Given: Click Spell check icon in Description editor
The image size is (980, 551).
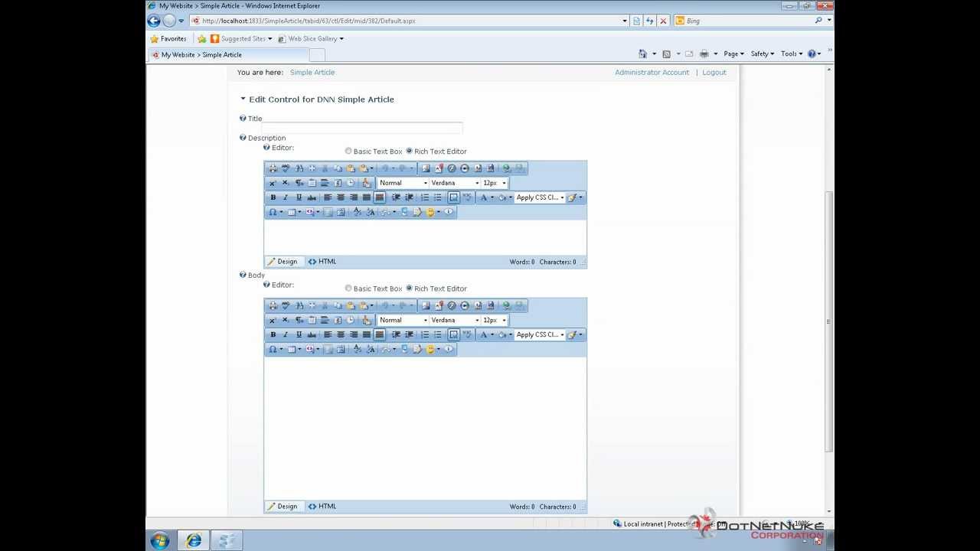Looking at the screenshot, I should [x=286, y=168].
